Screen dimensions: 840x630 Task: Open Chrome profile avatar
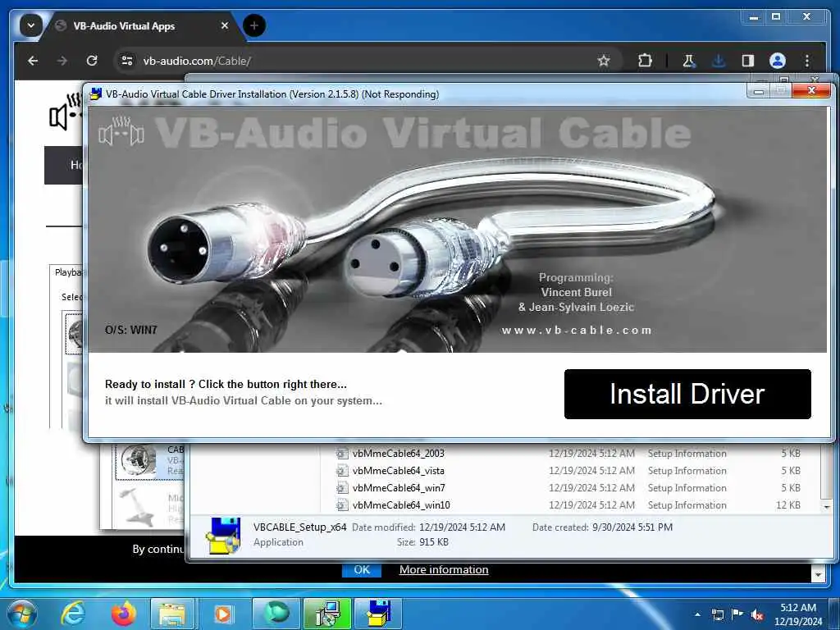[778, 61]
